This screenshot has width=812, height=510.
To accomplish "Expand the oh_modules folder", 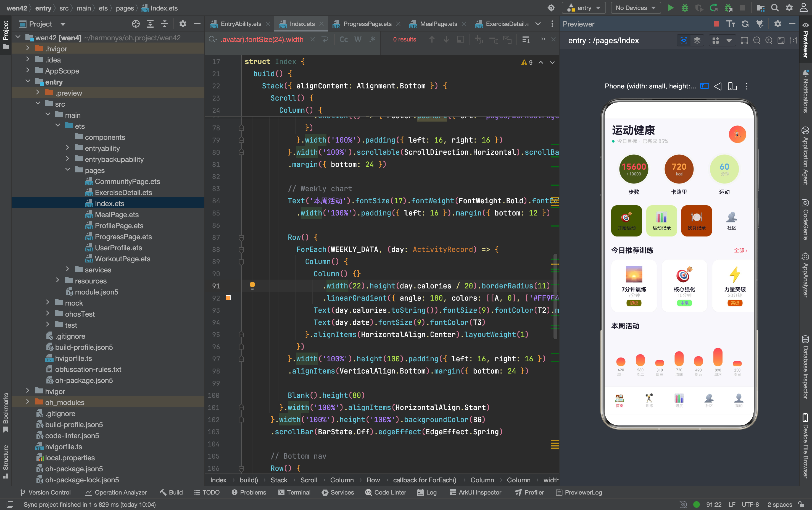I will pos(28,402).
